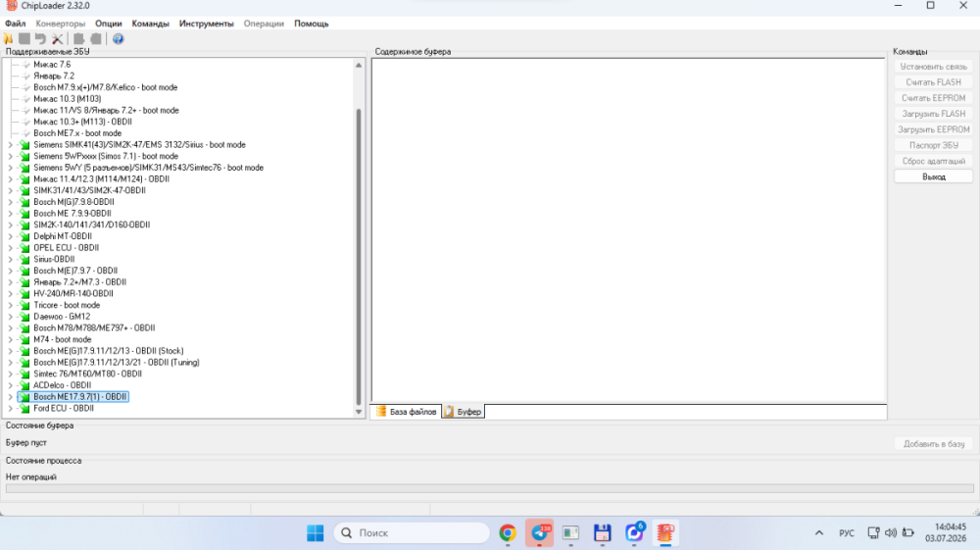This screenshot has width=980, height=550.
Task: Expand the Siemens 5WPxxxx (Simos 7.1) node
Action: pyautogui.click(x=10, y=156)
